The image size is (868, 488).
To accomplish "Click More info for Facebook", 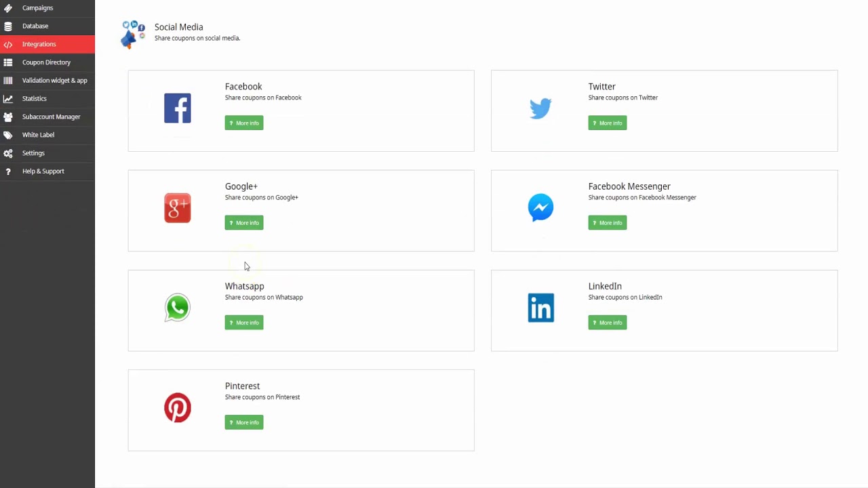I will 244,123.
